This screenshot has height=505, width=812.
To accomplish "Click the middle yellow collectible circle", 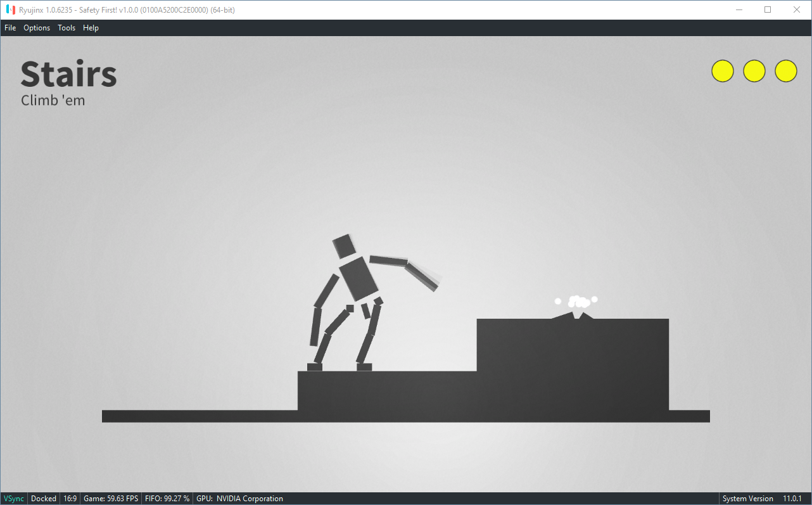I will pos(754,71).
